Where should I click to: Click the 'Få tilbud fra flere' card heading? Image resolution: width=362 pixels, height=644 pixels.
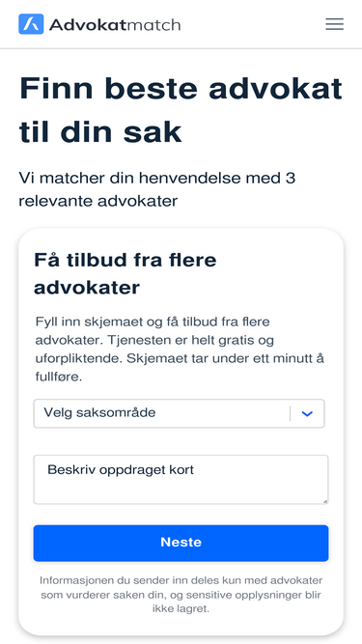pyautogui.click(x=125, y=261)
